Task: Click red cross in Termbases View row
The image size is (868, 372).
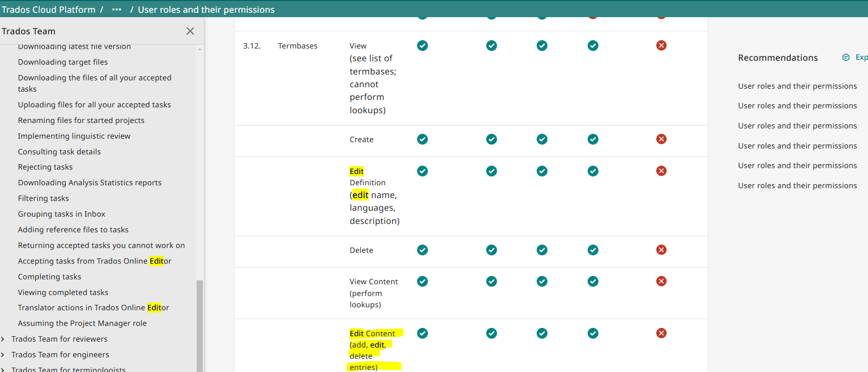Action: tap(661, 46)
